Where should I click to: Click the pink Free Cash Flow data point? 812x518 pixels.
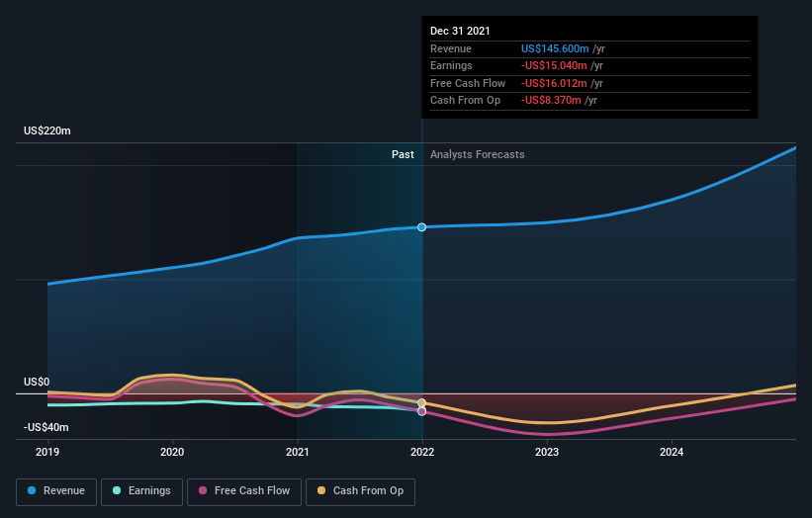(x=422, y=411)
